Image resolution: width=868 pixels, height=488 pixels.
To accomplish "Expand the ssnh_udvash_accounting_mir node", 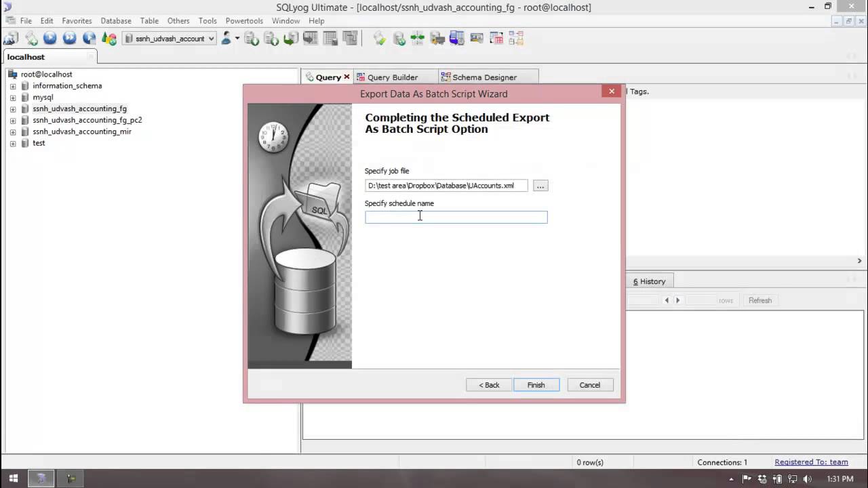I will (x=13, y=132).
